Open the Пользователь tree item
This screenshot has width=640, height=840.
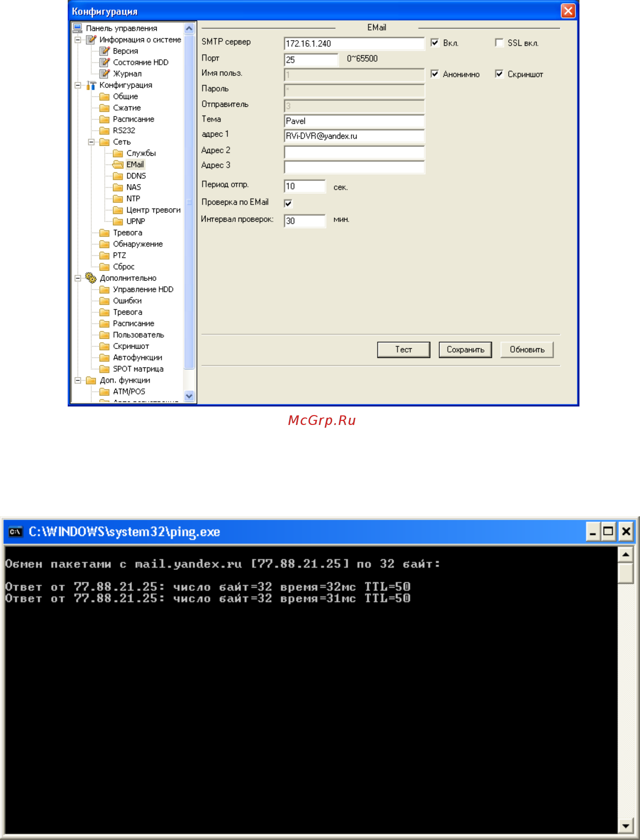pos(138,335)
